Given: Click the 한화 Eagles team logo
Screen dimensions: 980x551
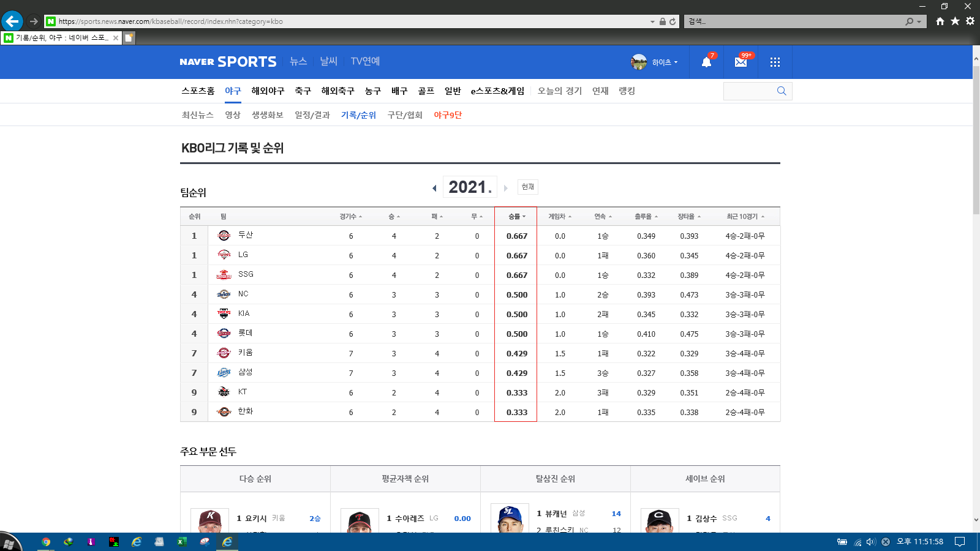Looking at the screenshot, I should (224, 412).
